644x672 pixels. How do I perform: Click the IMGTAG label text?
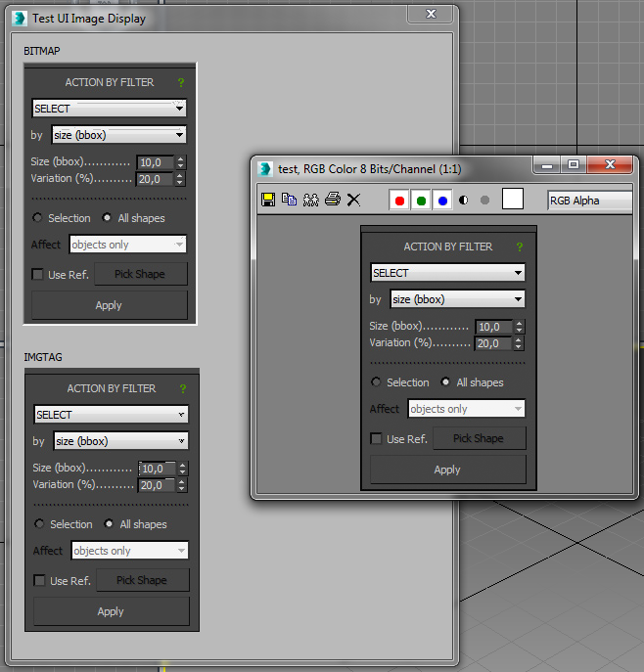coord(43,357)
